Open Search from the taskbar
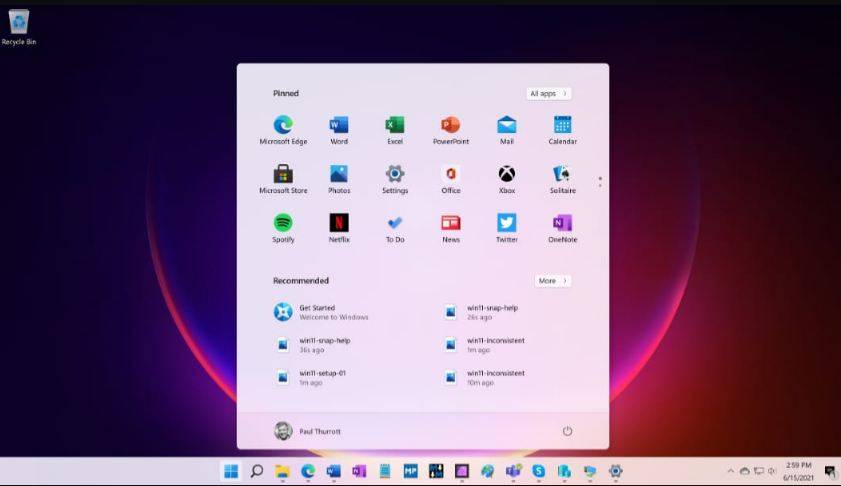841x486 pixels. [257, 471]
